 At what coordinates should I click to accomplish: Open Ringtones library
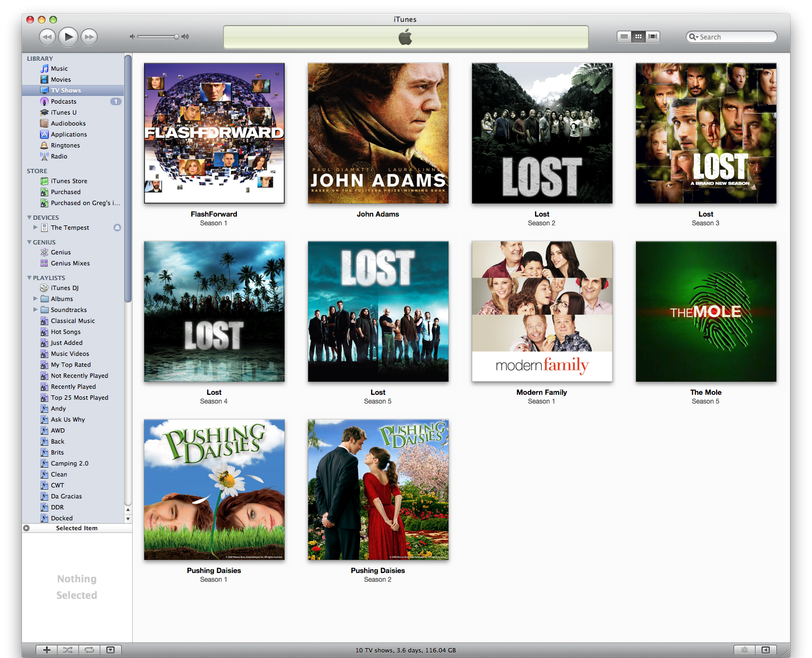click(x=73, y=145)
